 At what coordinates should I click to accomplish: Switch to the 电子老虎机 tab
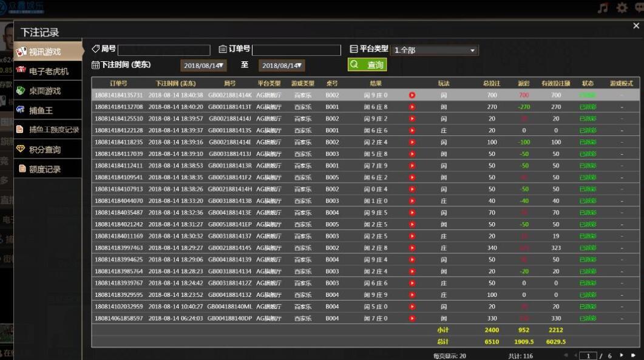[x=48, y=72]
